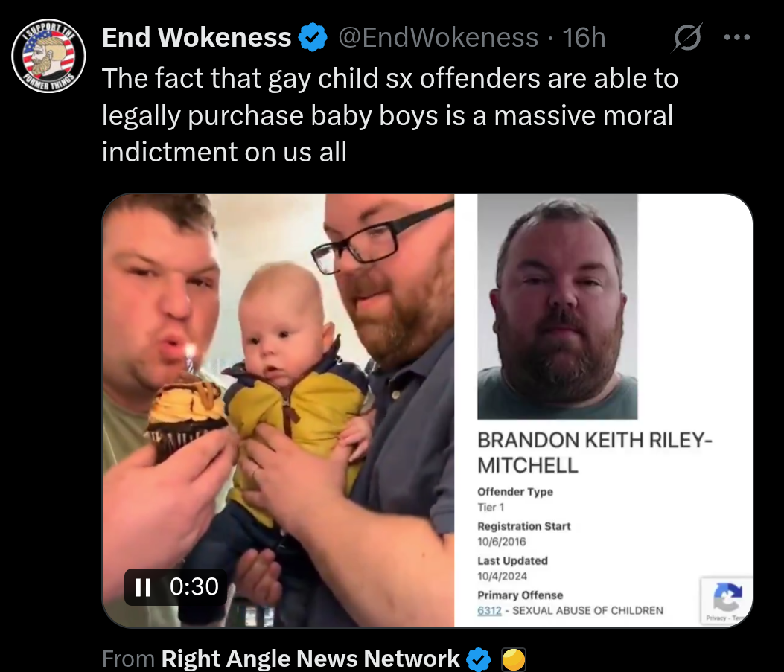Click the blue verified badge beside End Wokeness
Viewport: 784px width, 672px height.
pos(313,37)
